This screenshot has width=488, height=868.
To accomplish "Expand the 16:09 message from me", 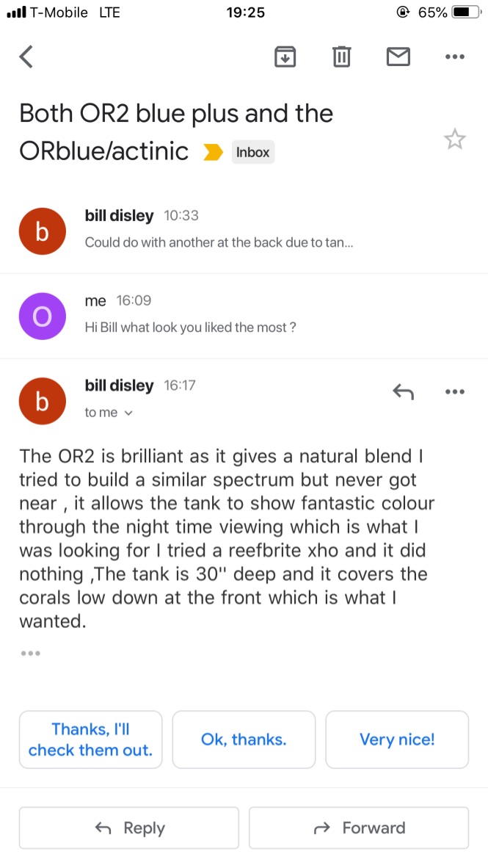I will (244, 316).
